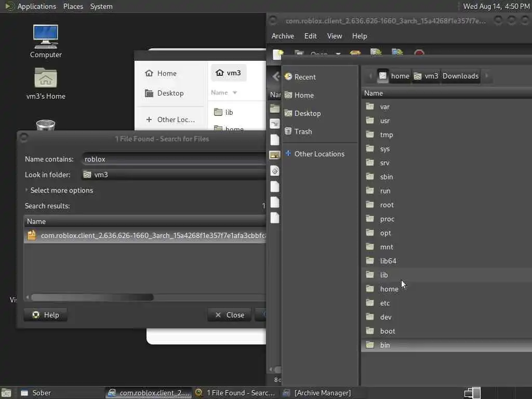The height and width of the screenshot is (399, 532).
Task: Select Recent in file chooser sidebar
Action: tap(320, 77)
